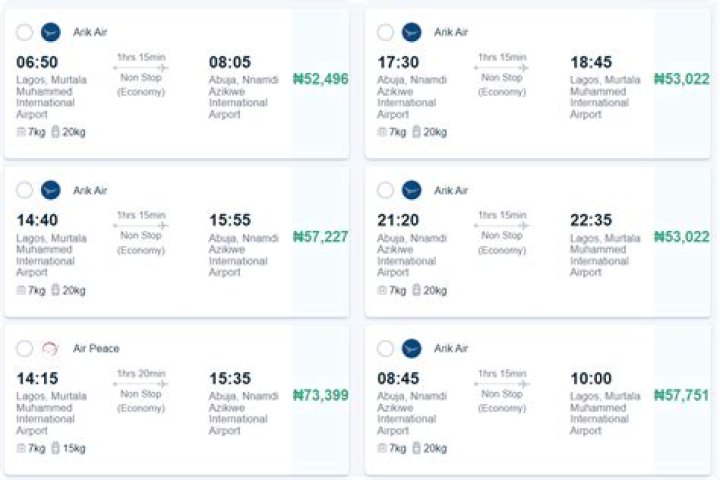Click the Arik Air logo on 21:20 flight
Screen dimensions: 720x480
[411, 190]
